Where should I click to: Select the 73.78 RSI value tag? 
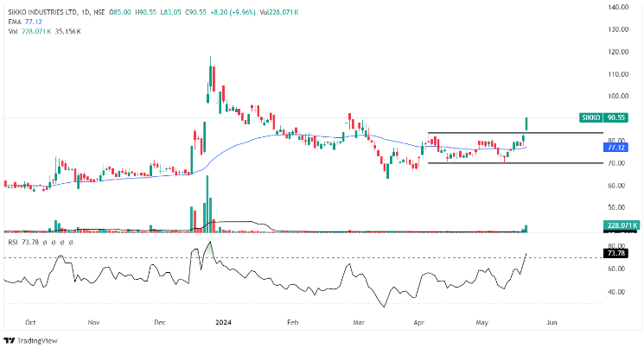(616, 253)
